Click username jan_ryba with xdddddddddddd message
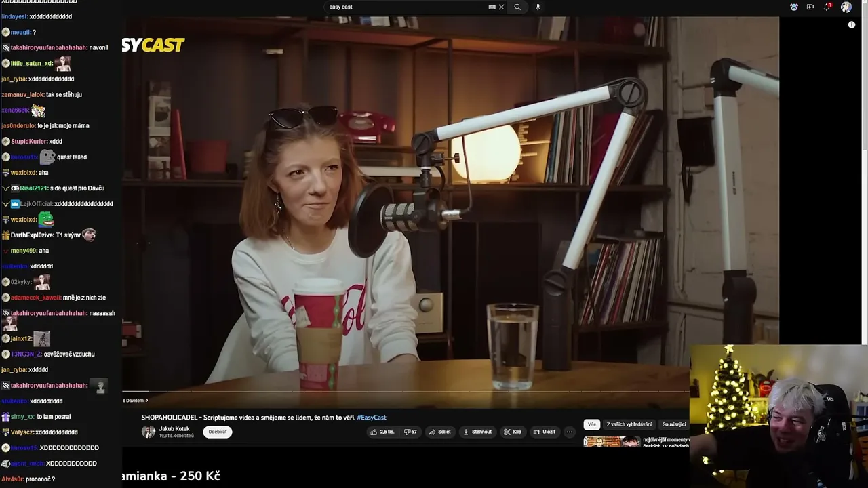 coord(14,79)
